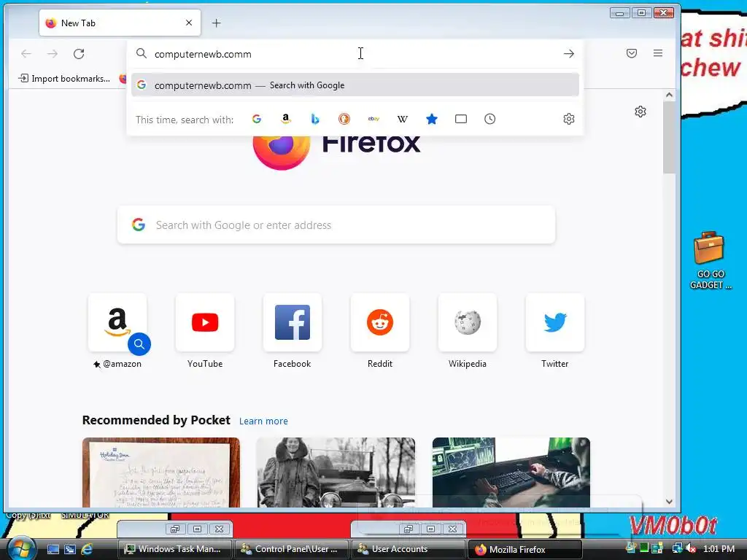Focus the Search with Google page search box
The image size is (747, 560).
click(336, 225)
